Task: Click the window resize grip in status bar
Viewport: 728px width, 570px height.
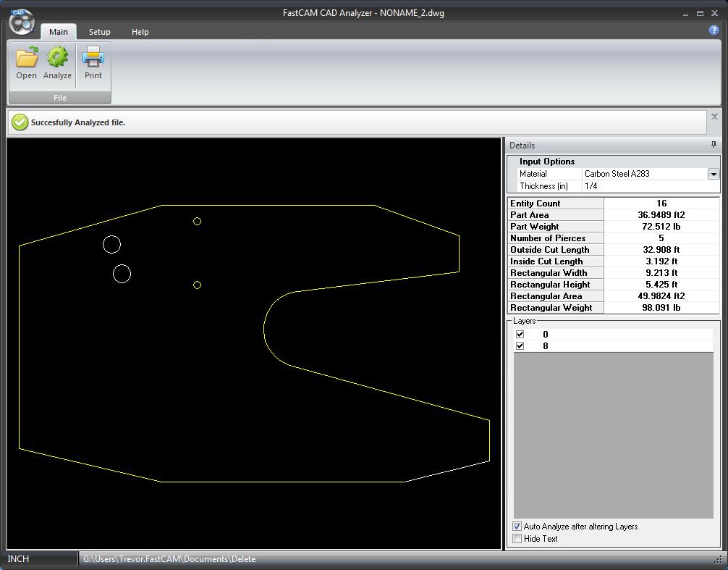Action: pyautogui.click(x=719, y=560)
